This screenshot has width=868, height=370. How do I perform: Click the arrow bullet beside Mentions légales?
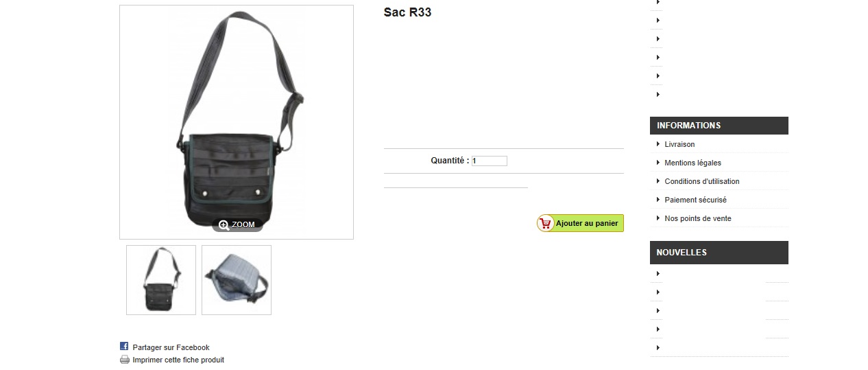(658, 162)
